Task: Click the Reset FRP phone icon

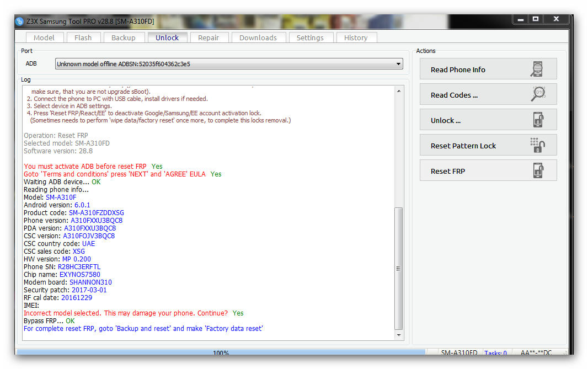Action: pos(538,170)
